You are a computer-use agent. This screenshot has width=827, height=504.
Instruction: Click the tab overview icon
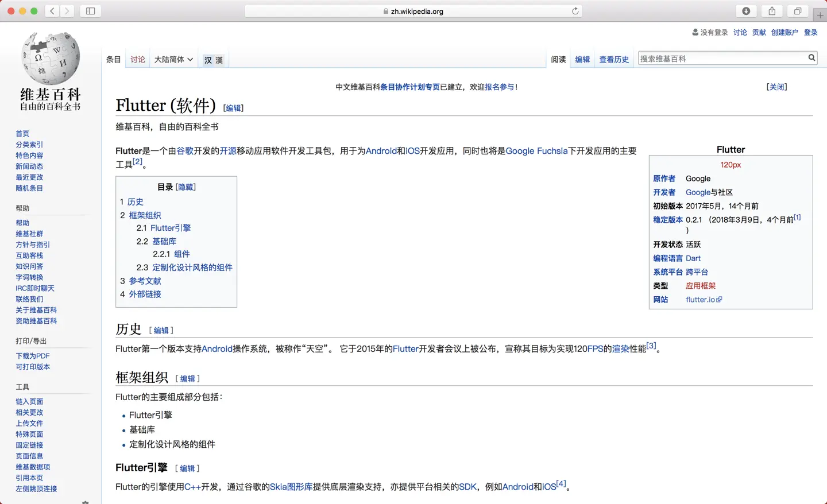797,10
